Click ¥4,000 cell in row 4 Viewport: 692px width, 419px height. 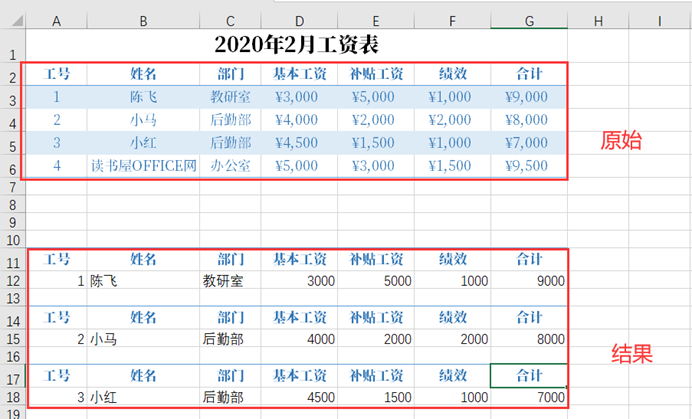299,120
